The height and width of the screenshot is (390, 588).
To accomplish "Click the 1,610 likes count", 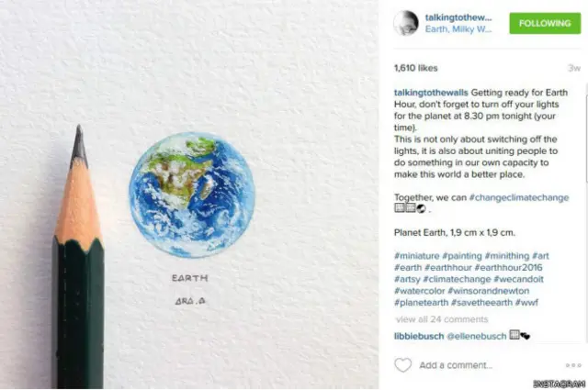I will point(415,68).
